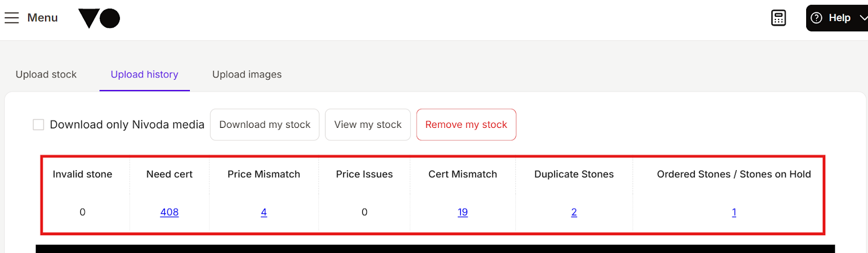Open the hamburger Menu icon

click(11, 18)
